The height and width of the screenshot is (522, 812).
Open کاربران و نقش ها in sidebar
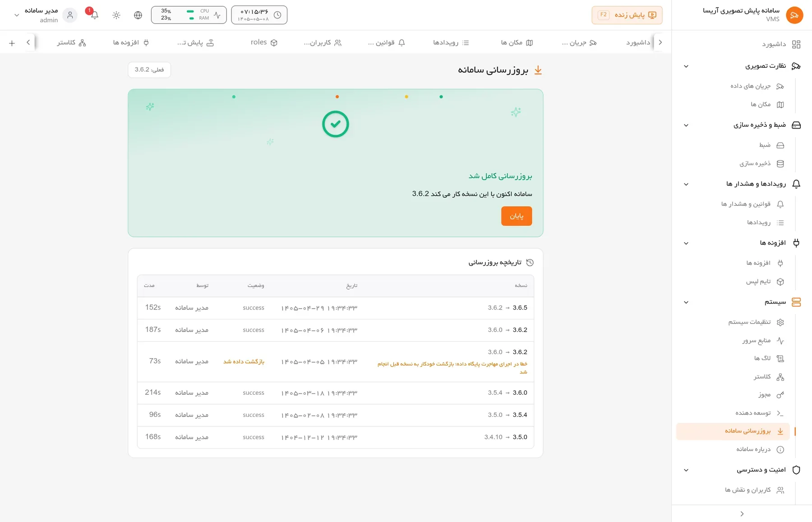click(754, 490)
